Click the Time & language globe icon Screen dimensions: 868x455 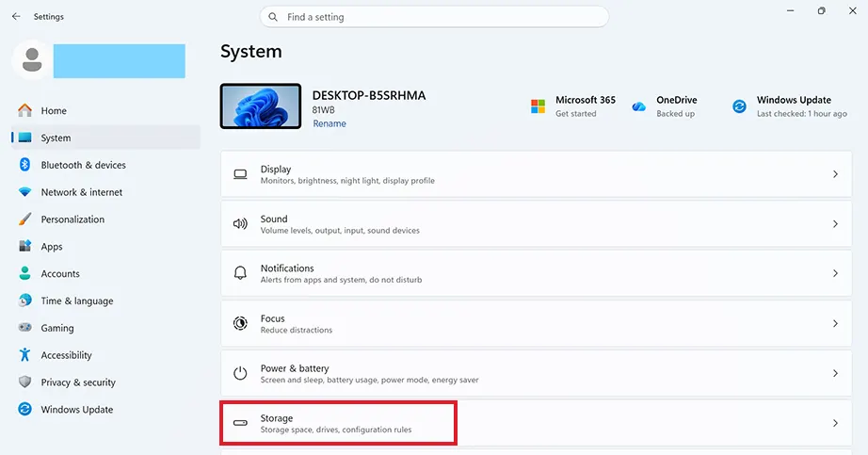pyautogui.click(x=24, y=301)
